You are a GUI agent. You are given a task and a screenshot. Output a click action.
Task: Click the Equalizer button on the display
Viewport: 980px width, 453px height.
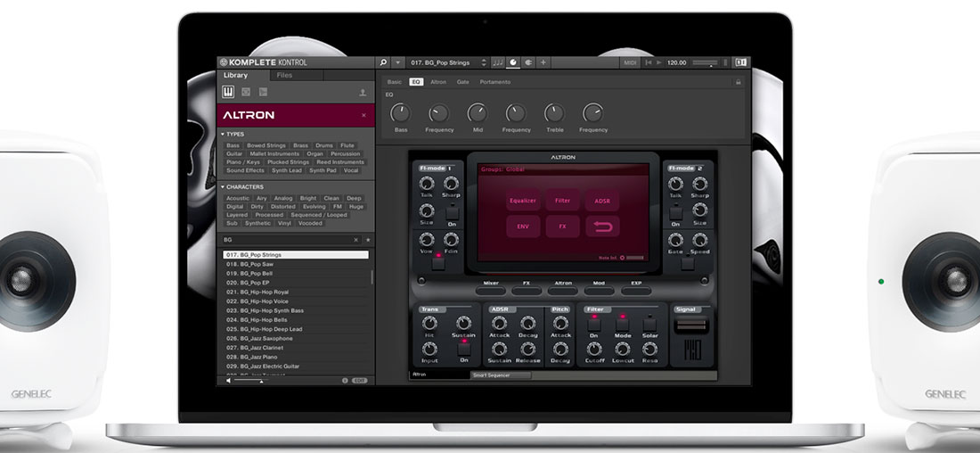point(523,201)
